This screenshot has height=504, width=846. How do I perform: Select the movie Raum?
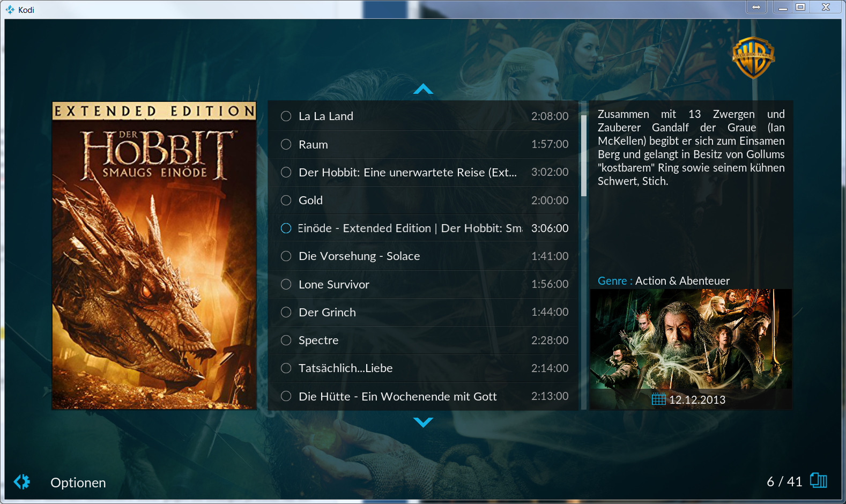coord(423,144)
